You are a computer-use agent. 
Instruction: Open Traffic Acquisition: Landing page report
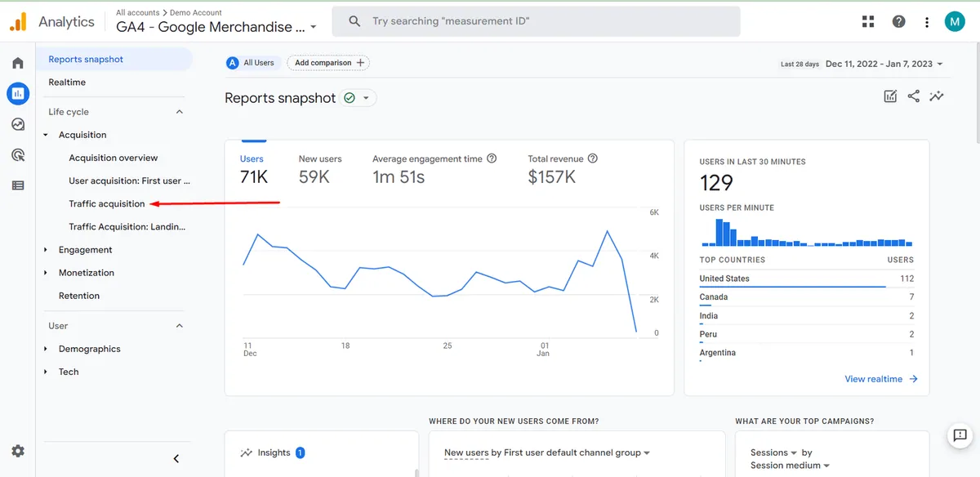(127, 227)
